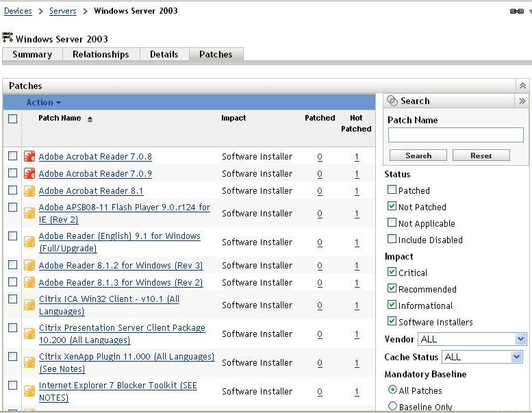The image size is (532, 413).
Task: Select the checkbox for Adobe Acrobat Reader 8.1
Action: coord(12,190)
